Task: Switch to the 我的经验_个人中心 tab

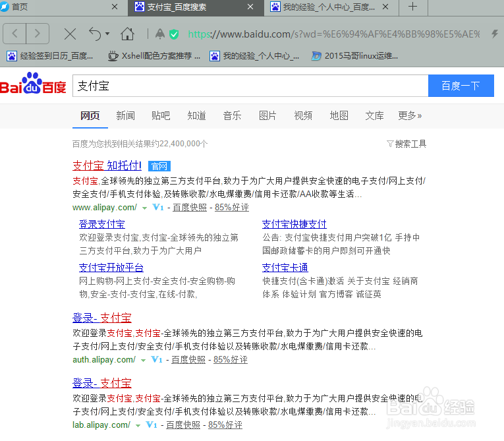Action: coord(331,7)
